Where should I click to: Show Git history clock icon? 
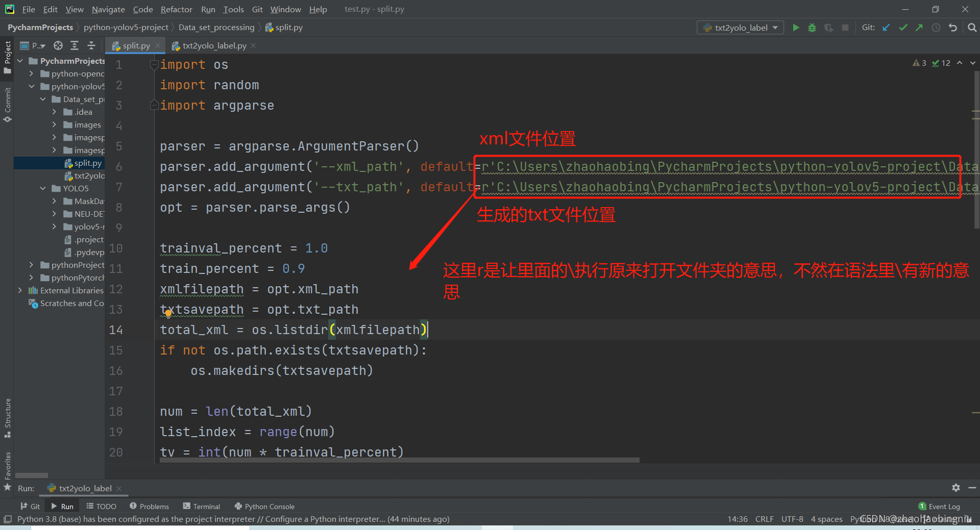coord(936,28)
